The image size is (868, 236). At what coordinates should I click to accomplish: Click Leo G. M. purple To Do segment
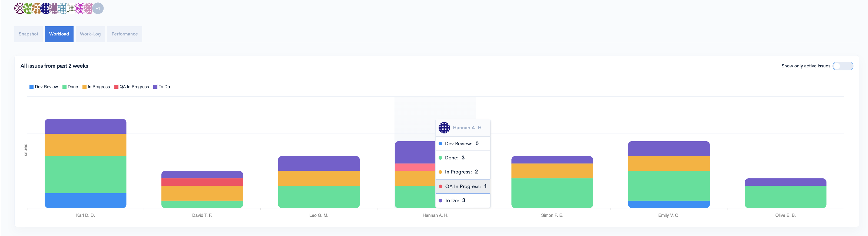(x=319, y=163)
